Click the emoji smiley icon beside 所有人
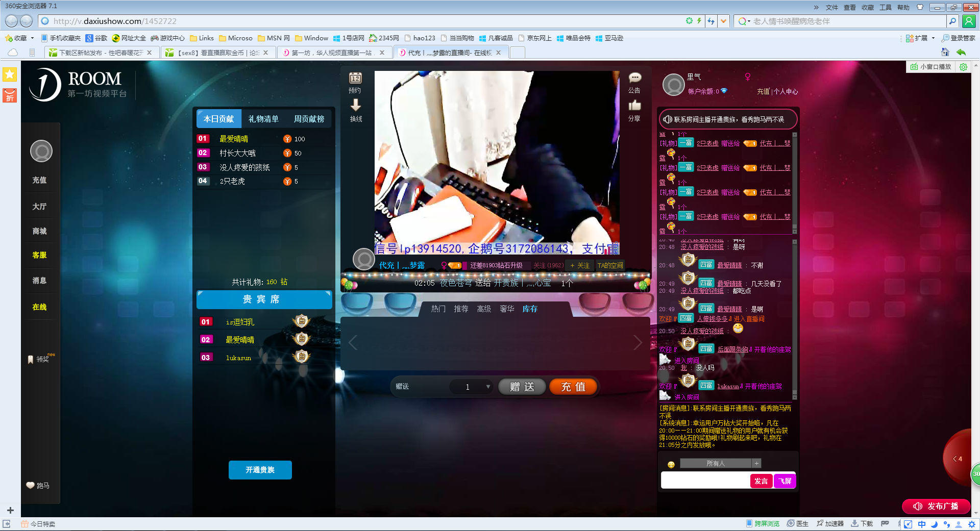 click(x=671, y=464)
